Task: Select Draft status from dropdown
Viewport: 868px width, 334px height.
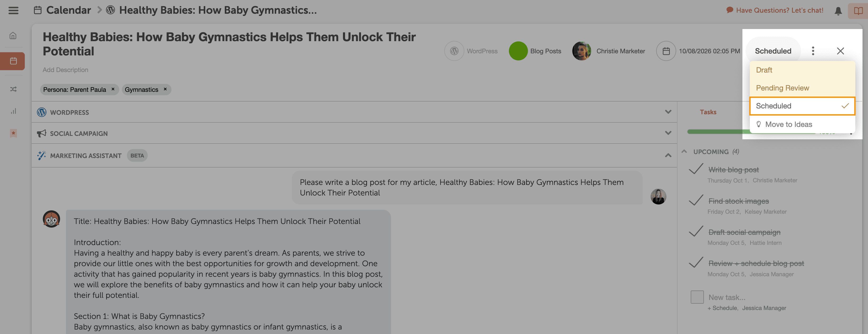Action: pos(764,70)
